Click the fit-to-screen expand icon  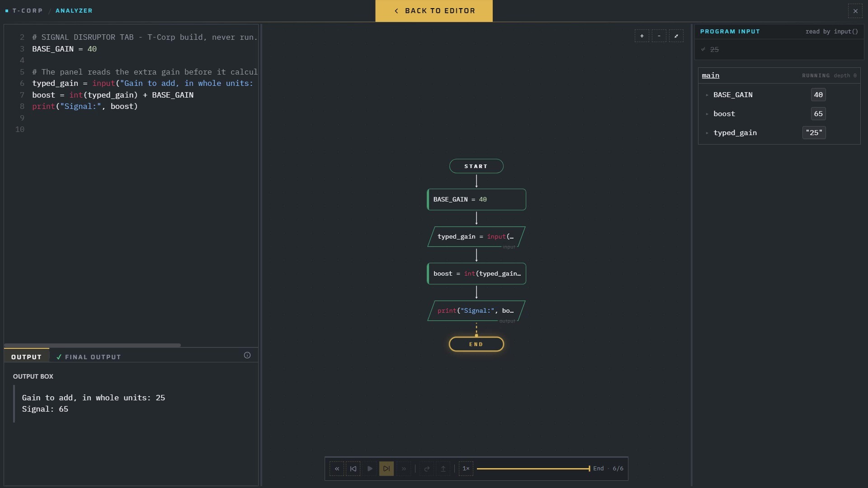[x=676, y=36]
